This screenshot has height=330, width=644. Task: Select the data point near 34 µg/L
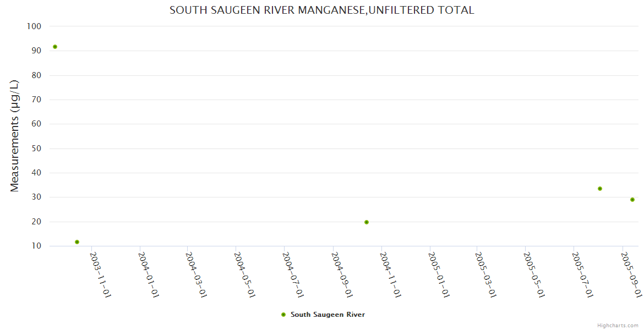[x=600, y=189]
